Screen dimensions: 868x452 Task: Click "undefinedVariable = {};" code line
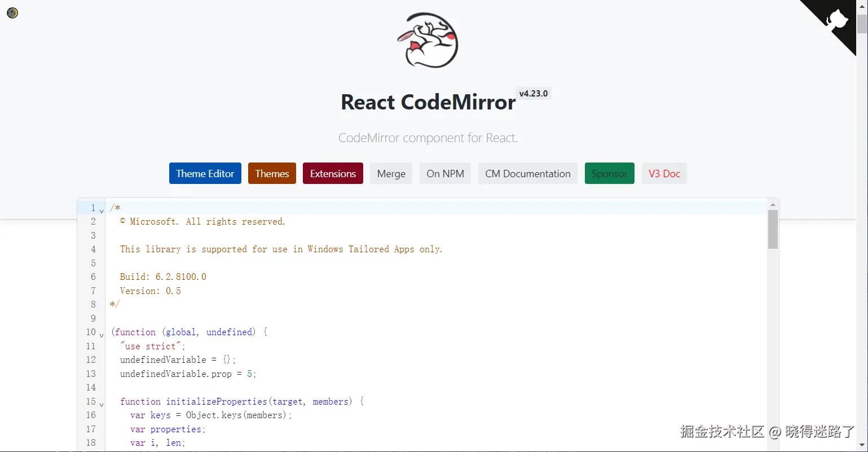pyautogui.click(x=178, y=359)
